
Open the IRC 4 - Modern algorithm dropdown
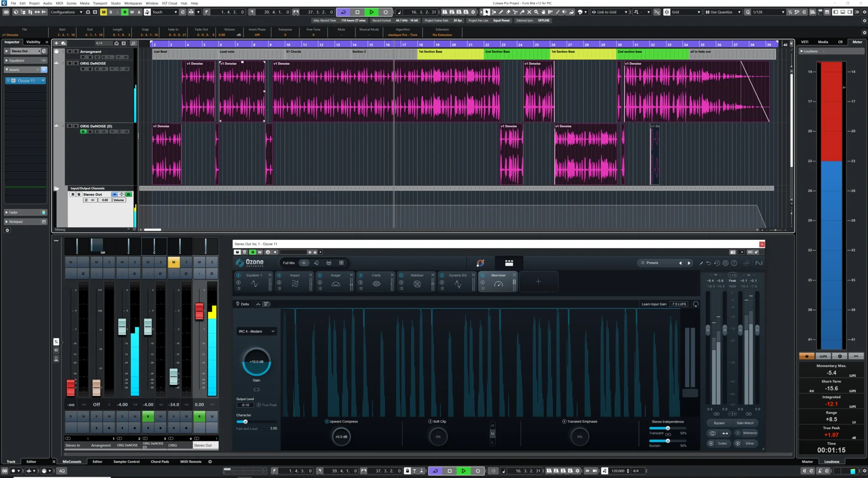[x=256, y=331]
